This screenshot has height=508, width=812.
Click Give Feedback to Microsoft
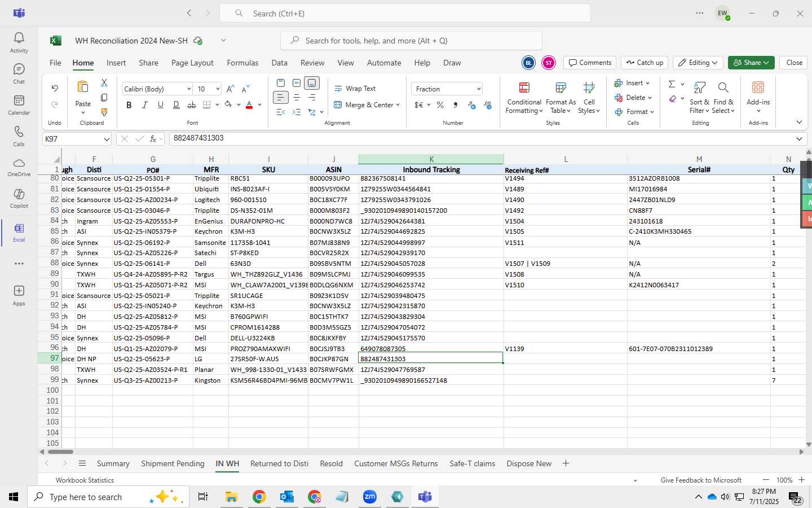point(701,480)
